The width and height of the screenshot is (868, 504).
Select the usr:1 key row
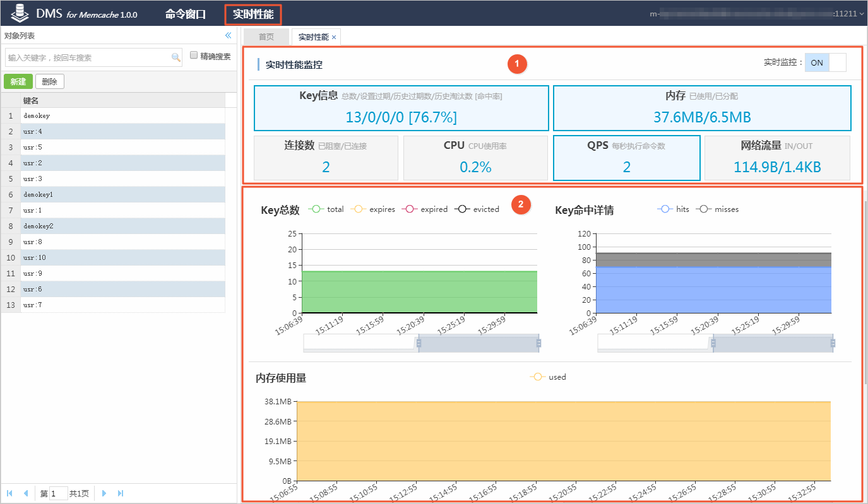[x=122, y=211]
